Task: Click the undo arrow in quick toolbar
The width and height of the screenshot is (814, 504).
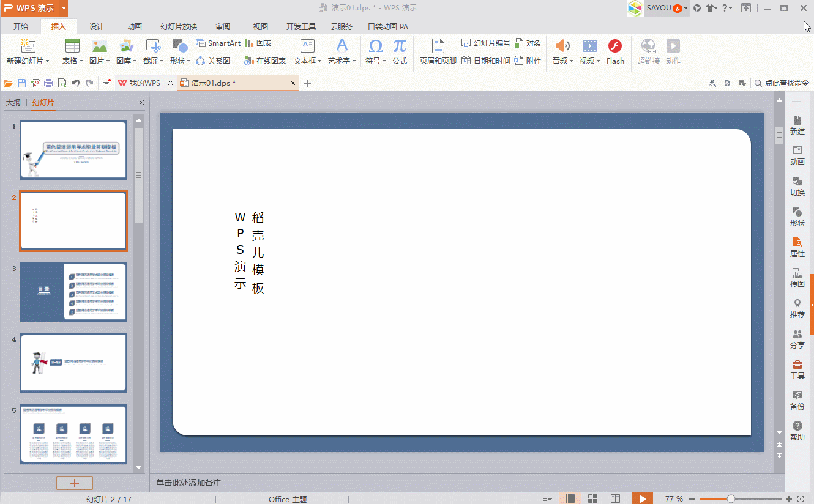Action: 76,83
